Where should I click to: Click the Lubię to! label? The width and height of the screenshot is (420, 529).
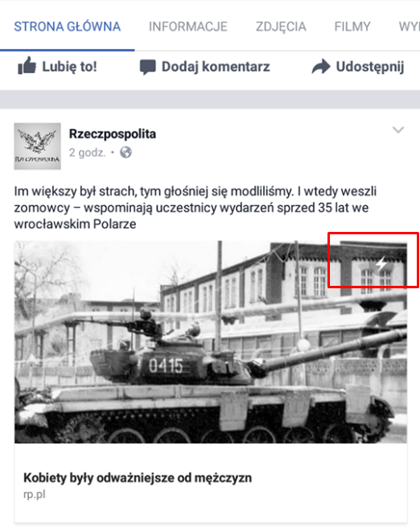pos(69,67)
